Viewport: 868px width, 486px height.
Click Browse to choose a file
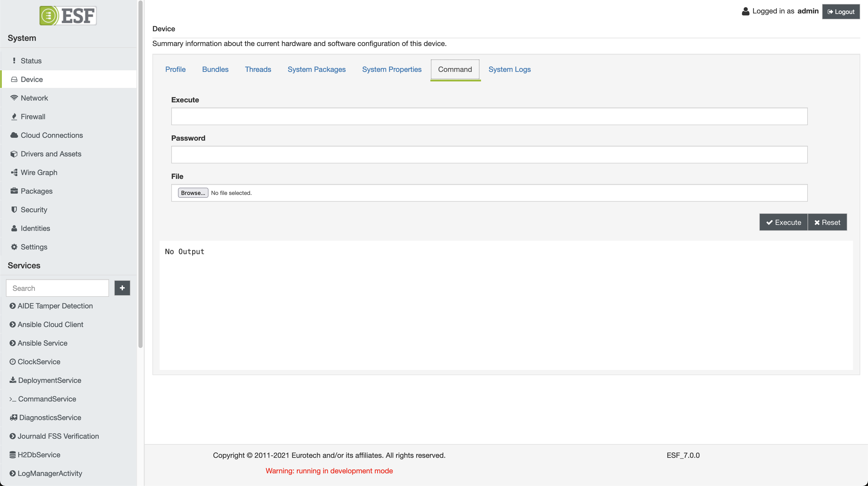point(193,193)
